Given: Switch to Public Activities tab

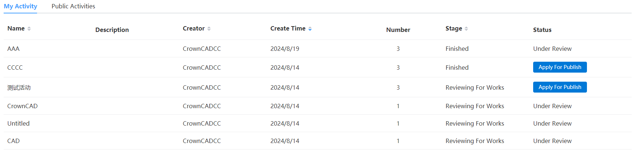Looking at the screenshot, I should pos(73,6).
